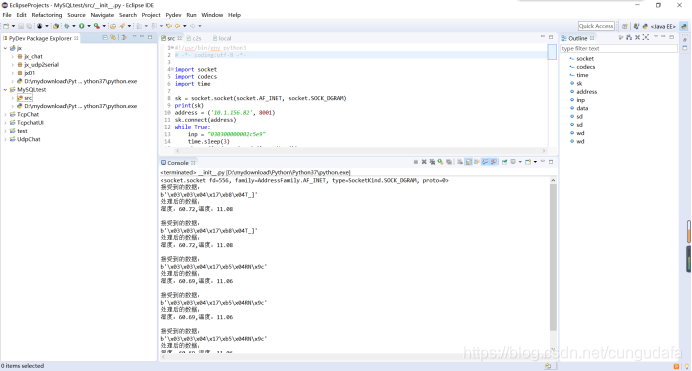
Task: Click the Console vertical scrollbar
Action: (553, 257)
